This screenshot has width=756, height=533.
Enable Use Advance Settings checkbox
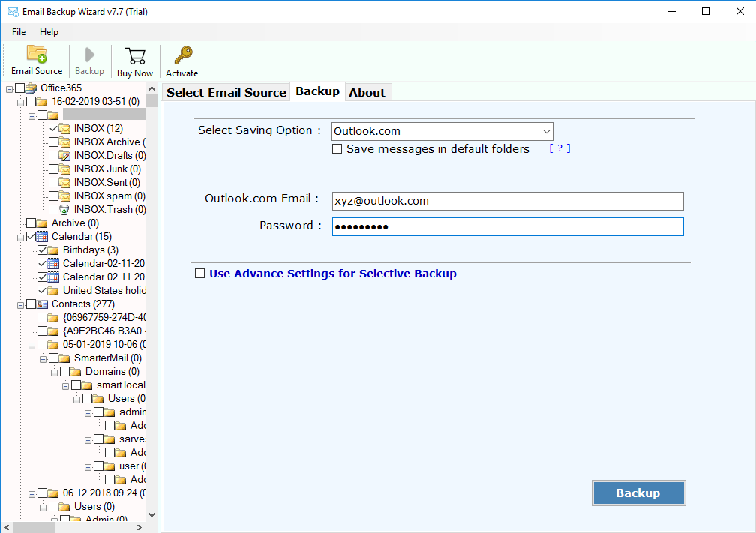(x=199, y=273)
